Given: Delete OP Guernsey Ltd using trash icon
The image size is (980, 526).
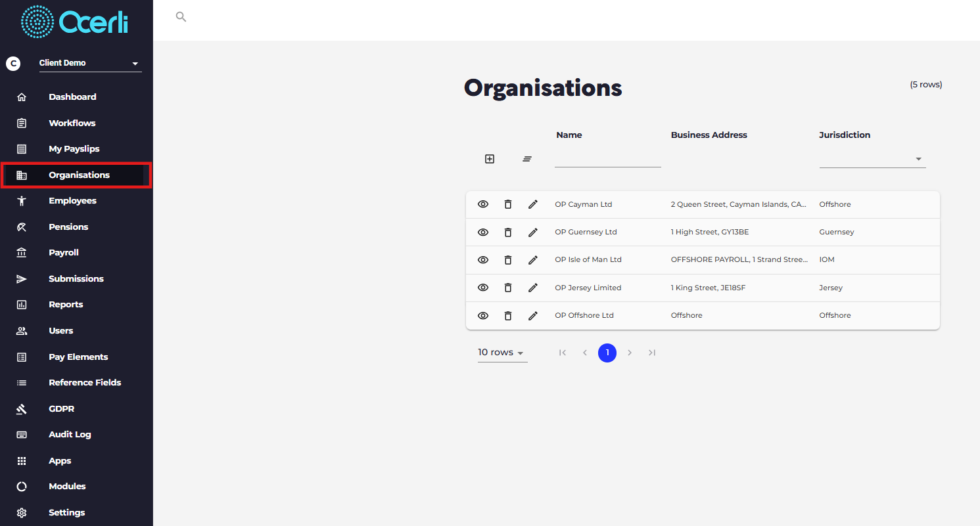Looking at the screenshot, I should coord(508,232).
